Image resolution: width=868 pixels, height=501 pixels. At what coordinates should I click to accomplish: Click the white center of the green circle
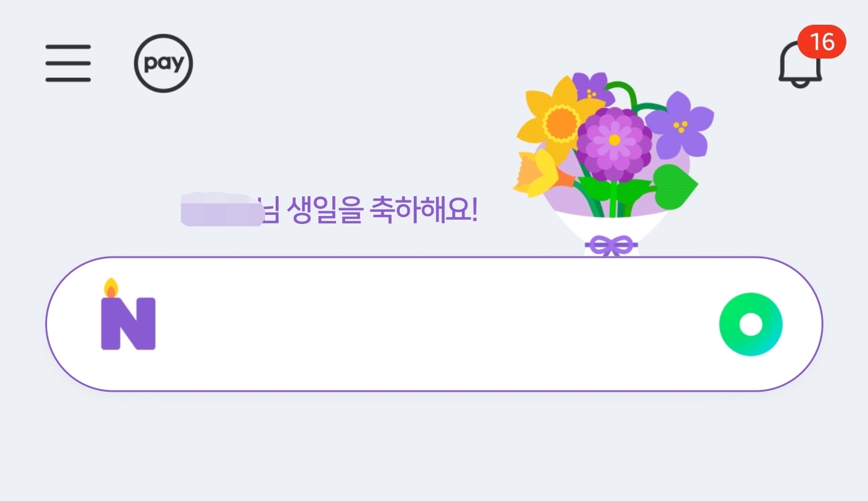tap(750, 325)
